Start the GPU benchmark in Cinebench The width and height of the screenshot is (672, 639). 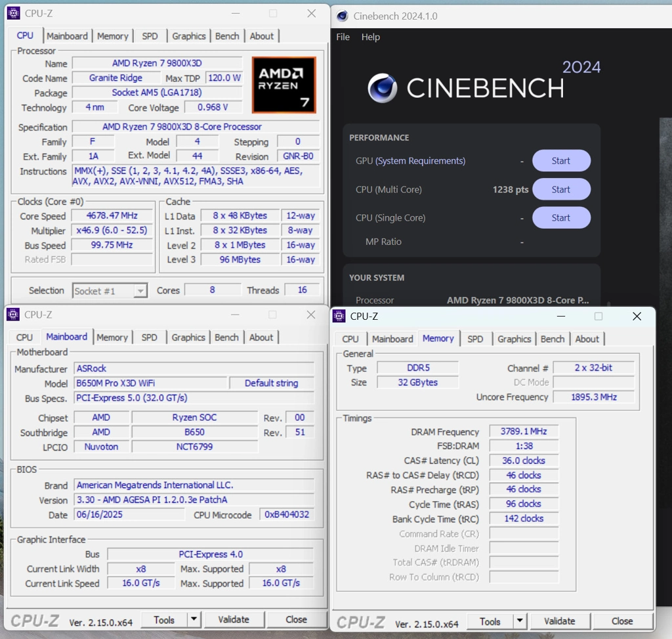coord(562,161)
